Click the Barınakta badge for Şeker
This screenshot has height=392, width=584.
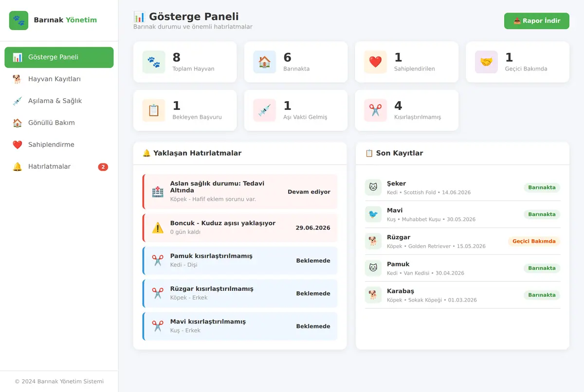coord(542,187)
